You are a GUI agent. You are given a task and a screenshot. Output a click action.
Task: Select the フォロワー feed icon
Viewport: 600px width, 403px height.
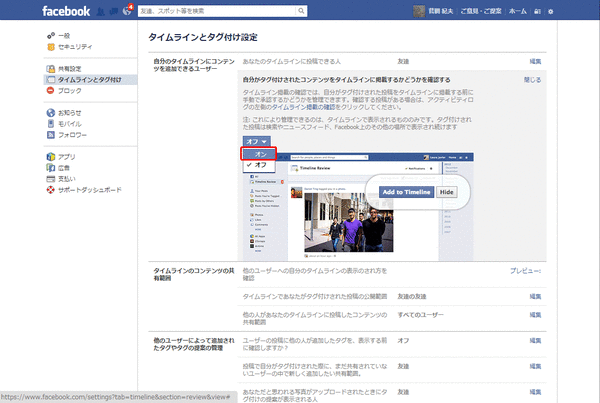pyautogui.click(x=51, y=135)
